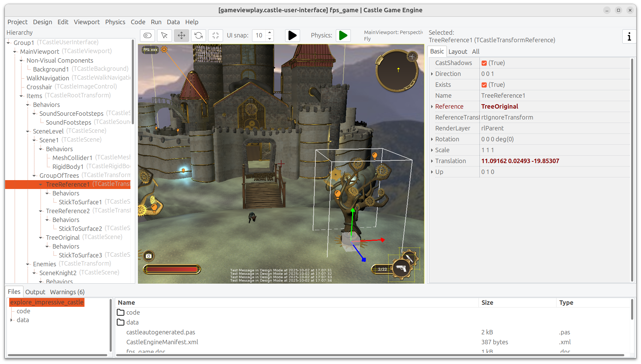This screenshot has height=364, width=641.
Task: Activate the Scale tool
Action: pyautogui.click(x=216, y=35)
